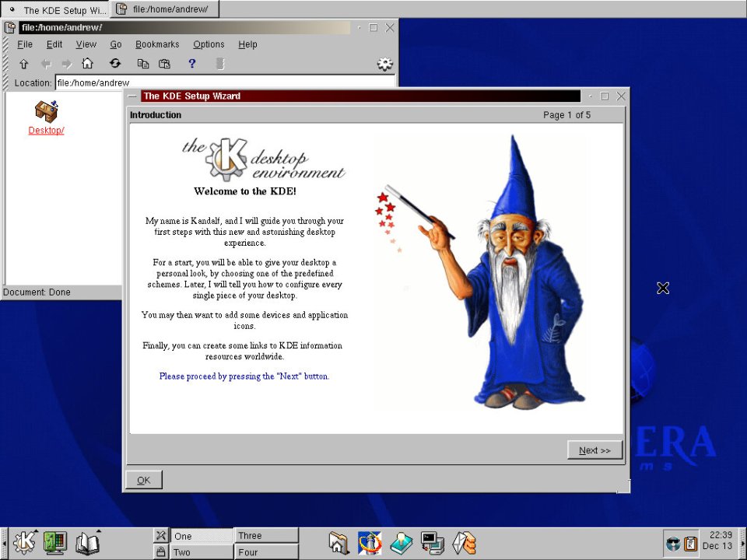Select virtual desktop Four in the pager
Image resolution: width=747 pixels, height=560 pixels.
point(266,552)
